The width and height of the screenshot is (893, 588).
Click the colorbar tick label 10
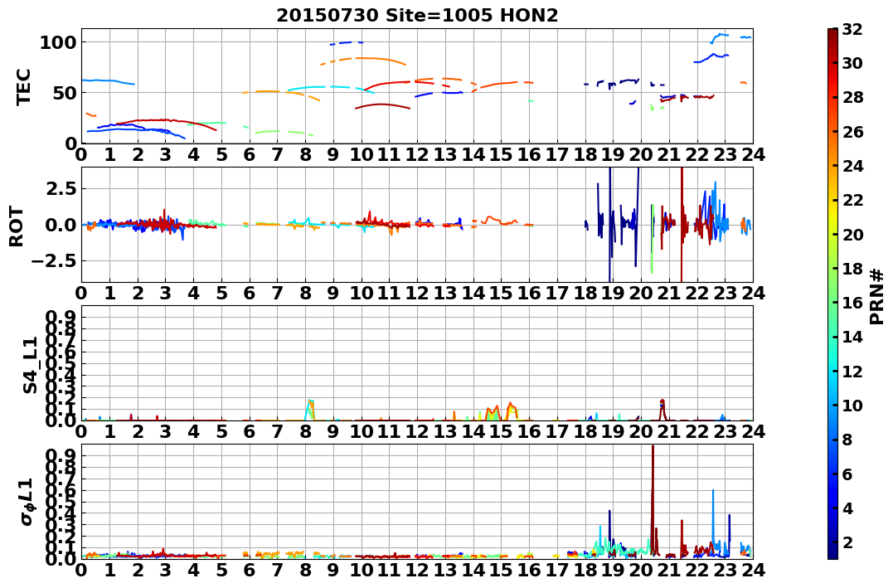coord(852,405)
